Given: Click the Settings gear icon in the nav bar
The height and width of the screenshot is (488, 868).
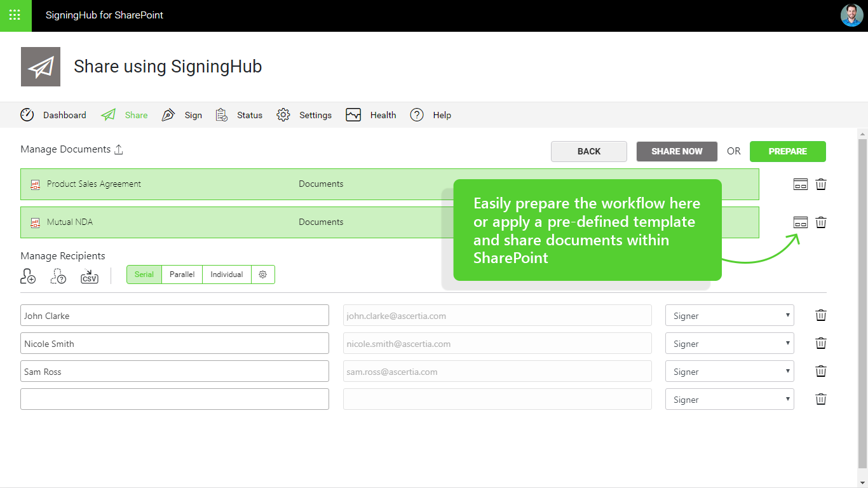Looking at the screenshot, I should click(283, 115).
